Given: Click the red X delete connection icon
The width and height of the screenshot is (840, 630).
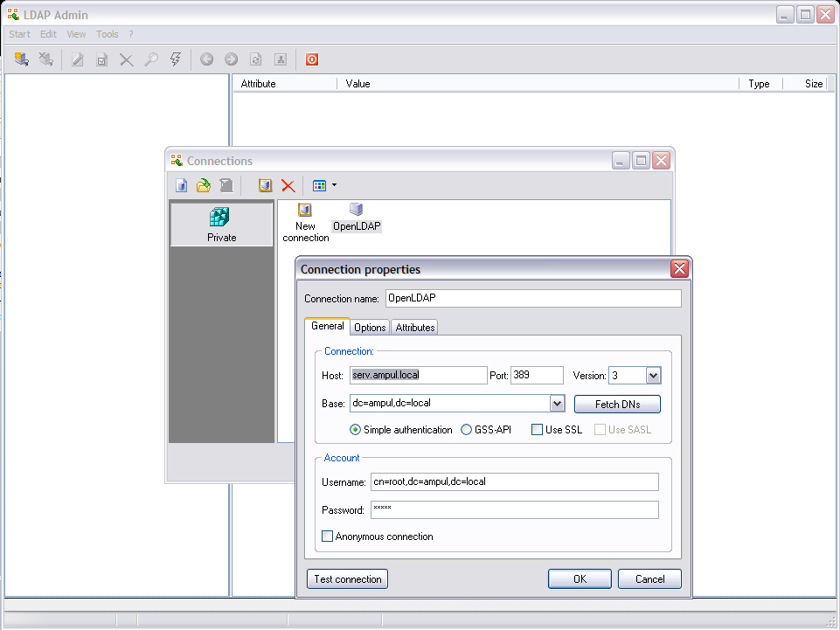Looking at the screenshot, I should pyautogui.click(x=288, y=185).
